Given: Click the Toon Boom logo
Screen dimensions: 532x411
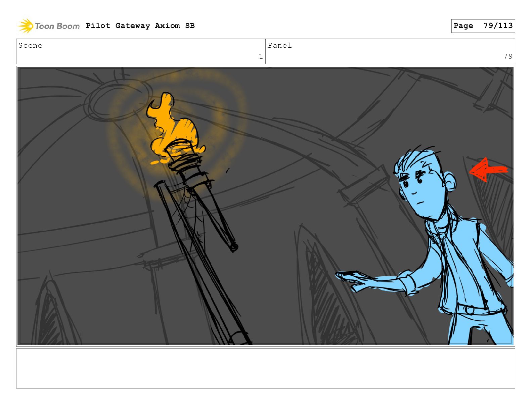Looking at the screenshot, I should pos(48,26).
